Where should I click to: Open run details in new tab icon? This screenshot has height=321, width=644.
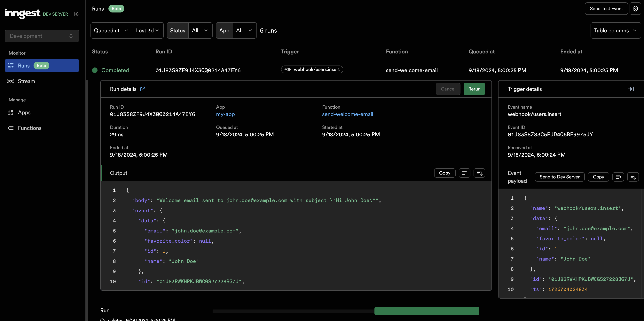click(x=143, y=89)
